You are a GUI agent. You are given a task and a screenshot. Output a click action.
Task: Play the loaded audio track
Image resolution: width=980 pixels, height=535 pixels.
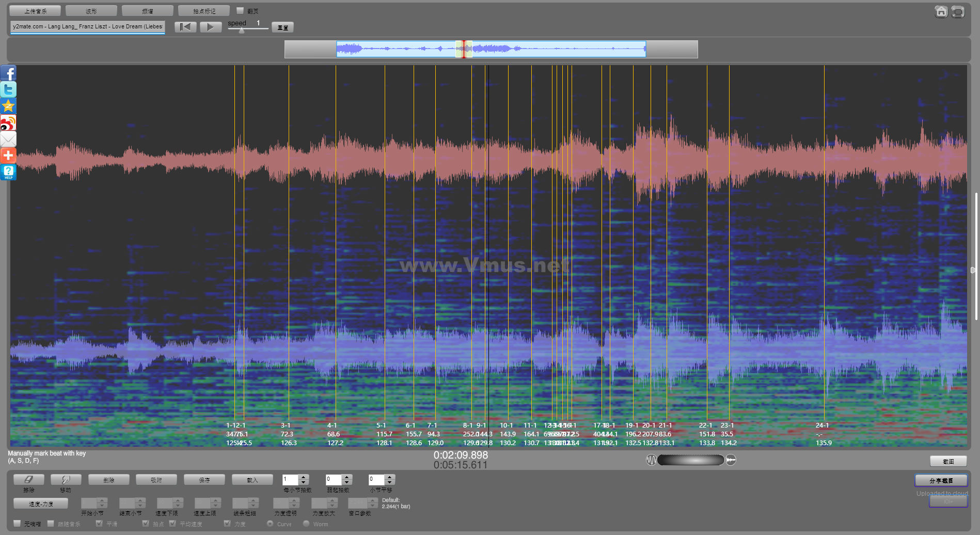tap(211, 27)
